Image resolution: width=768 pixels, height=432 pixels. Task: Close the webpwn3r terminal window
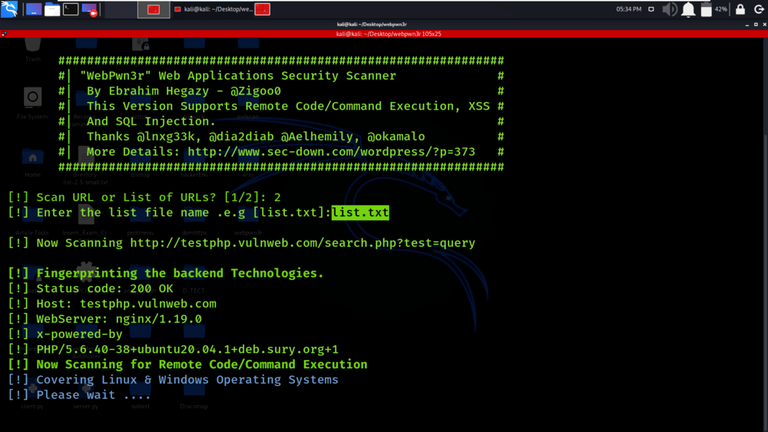coord(765,24)
